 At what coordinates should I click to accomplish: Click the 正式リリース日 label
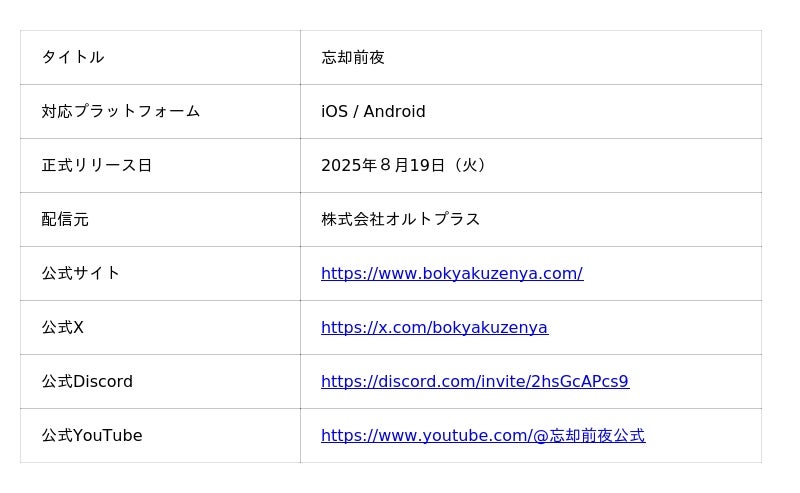pyautogui.click(x=96, y=166)
